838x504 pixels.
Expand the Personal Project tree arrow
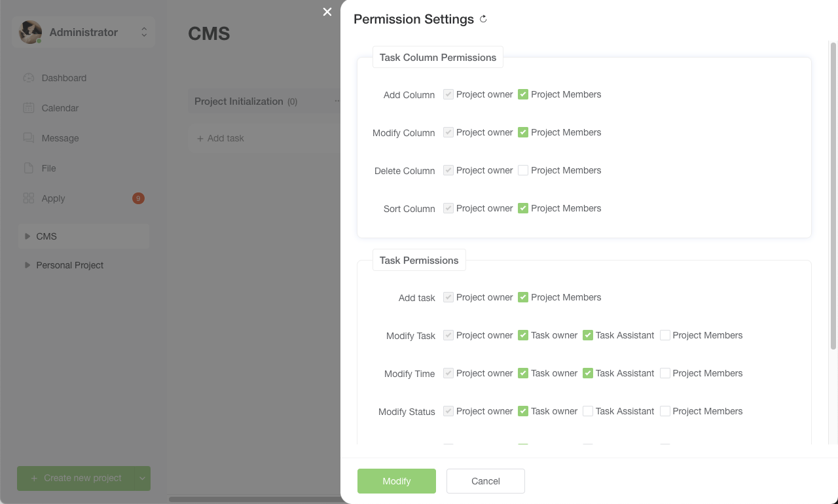(27, 265)
